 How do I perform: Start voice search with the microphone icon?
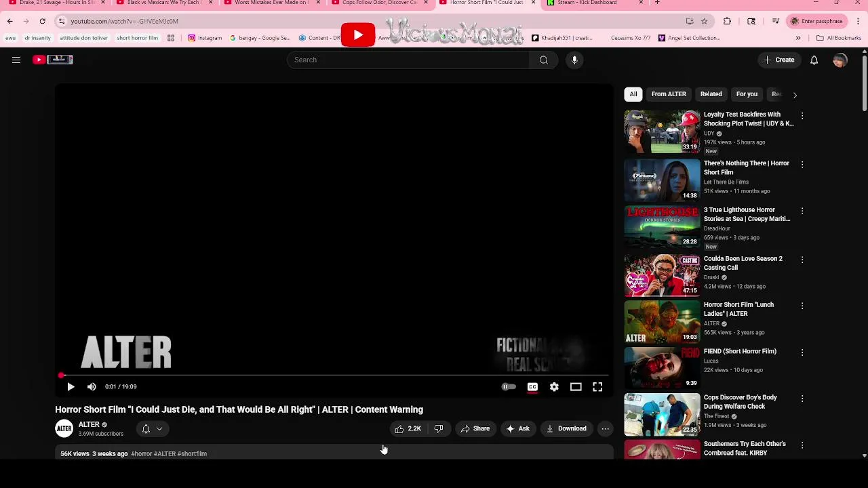[x=574, y=60]
